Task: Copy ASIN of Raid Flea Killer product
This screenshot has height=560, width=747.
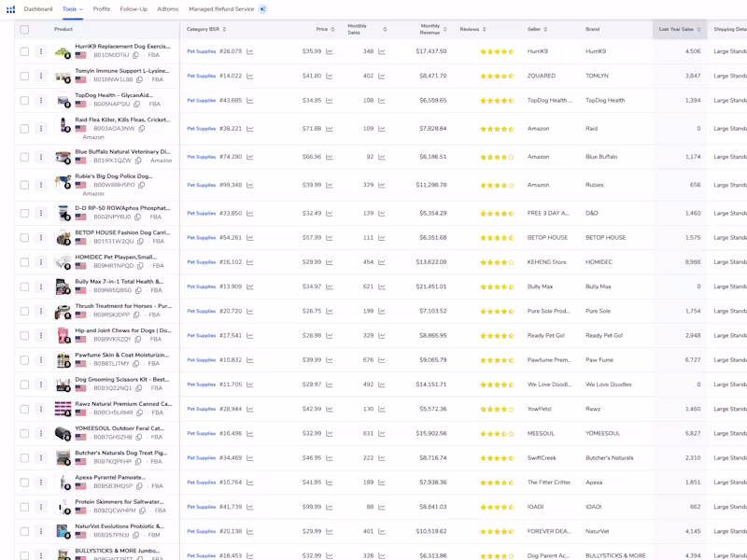Action: (142, 129)
